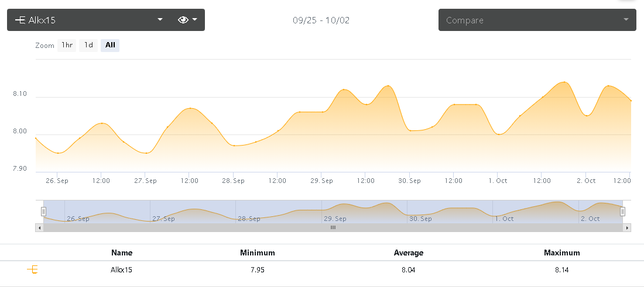This screenshot has width=644, height=287.
Task: Click the Minimum value 7.95
Action: point(258,270)
